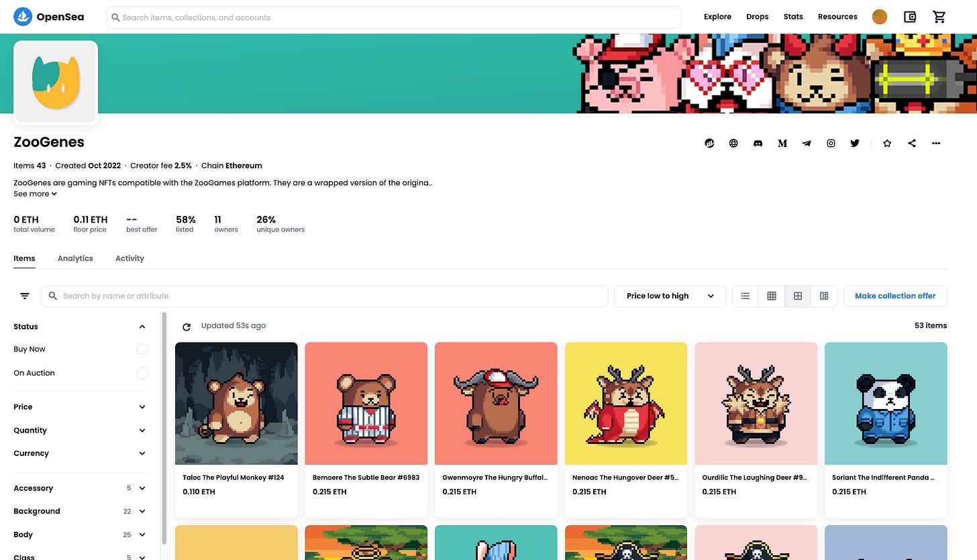Open Taloc The Playful Monkey #124 title

(x=233, y=478)
